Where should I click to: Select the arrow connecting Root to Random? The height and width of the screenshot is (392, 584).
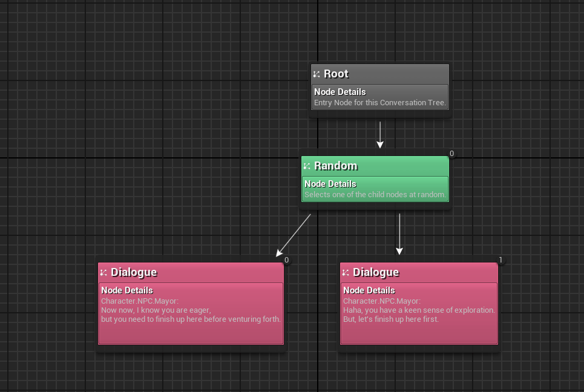[x=380, y=134]
